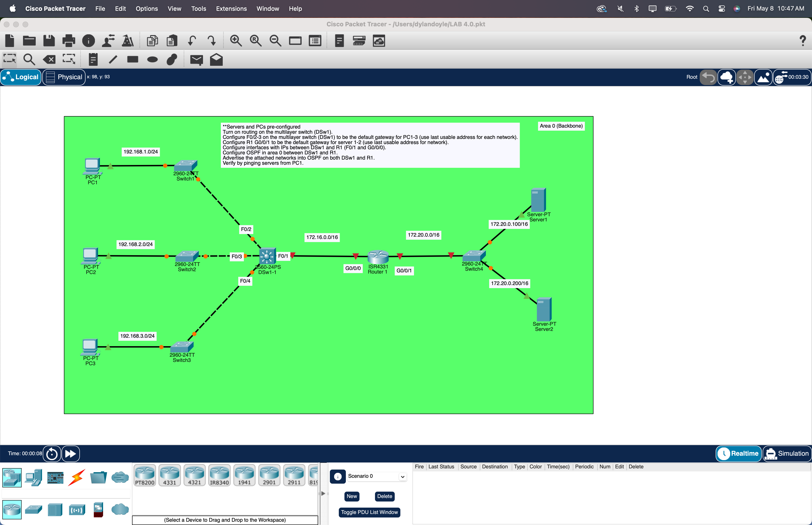Click the Delete scenario button

tap(384, 496)
